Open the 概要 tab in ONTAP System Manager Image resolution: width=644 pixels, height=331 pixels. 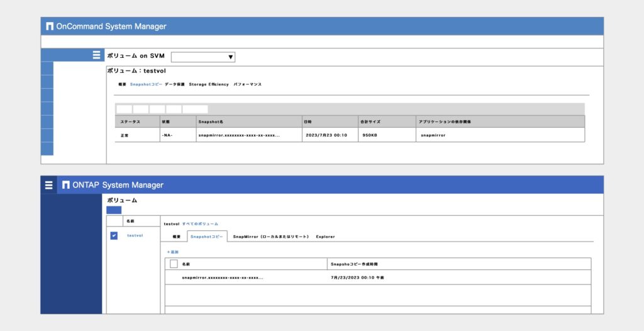click(x=176, y=237)
